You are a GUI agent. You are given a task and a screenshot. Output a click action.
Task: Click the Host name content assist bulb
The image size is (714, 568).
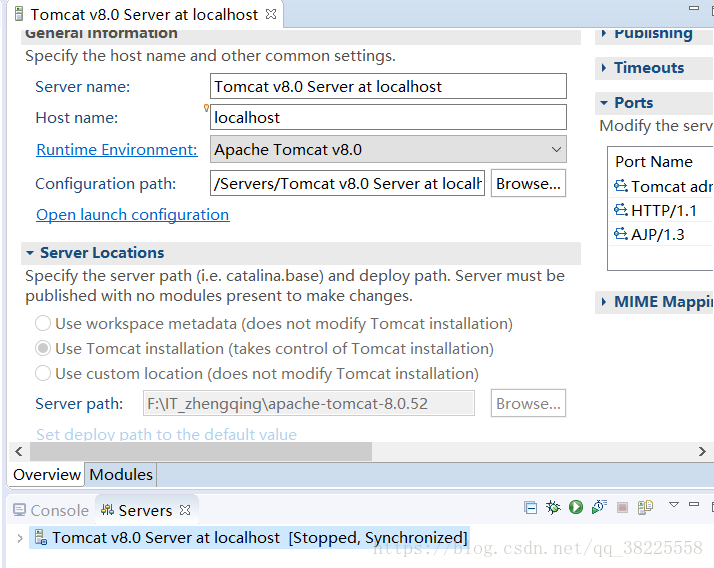[x=206, y=108]
